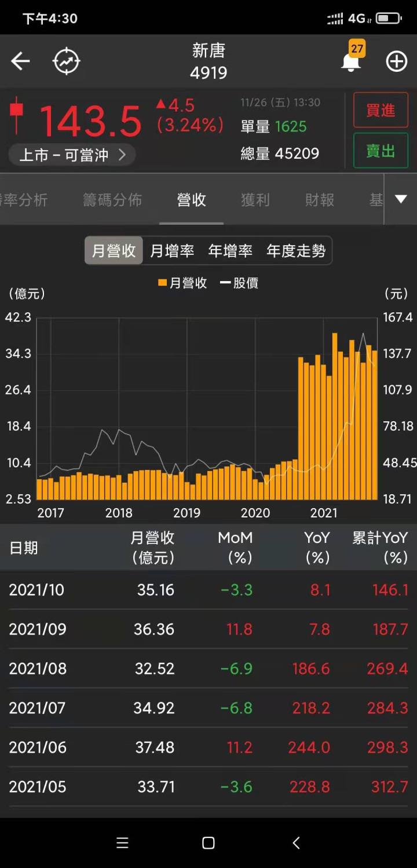Click the YoY(%) column header
This screenshot has height=868, width=417.
317,548
